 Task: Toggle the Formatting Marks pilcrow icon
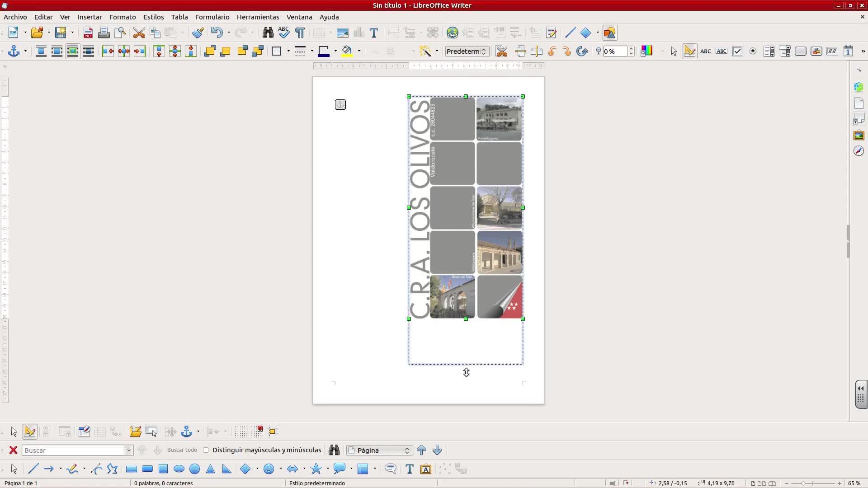tap(300, 33)
